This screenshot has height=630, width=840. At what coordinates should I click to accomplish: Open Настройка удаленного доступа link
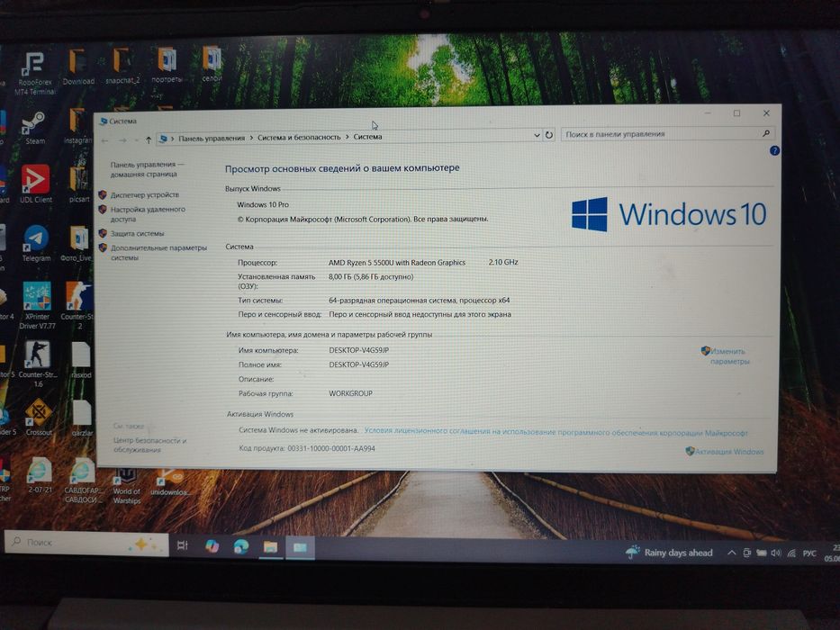(148, 214)
